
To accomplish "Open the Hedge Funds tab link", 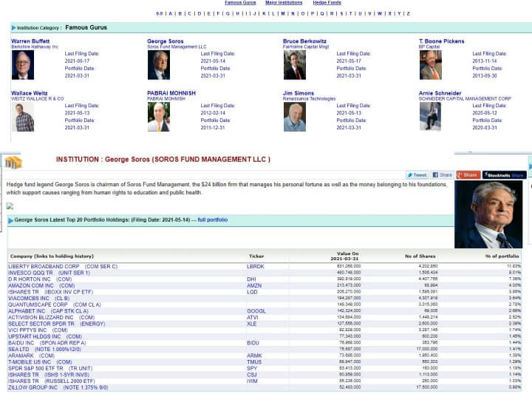I will coord(327,3).
